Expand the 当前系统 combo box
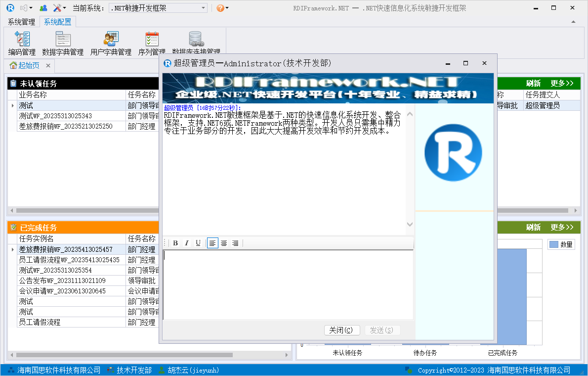 204,8
